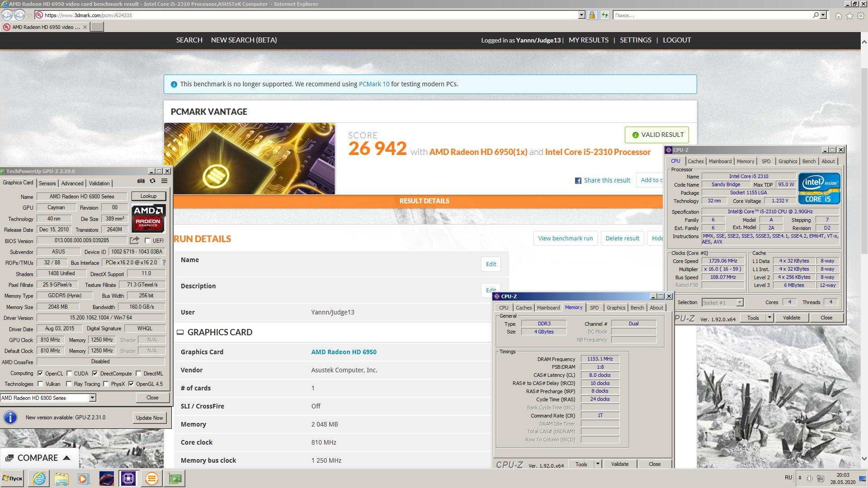
Task: Toggle the PhysX checkbox
Action: coord(106,384)
